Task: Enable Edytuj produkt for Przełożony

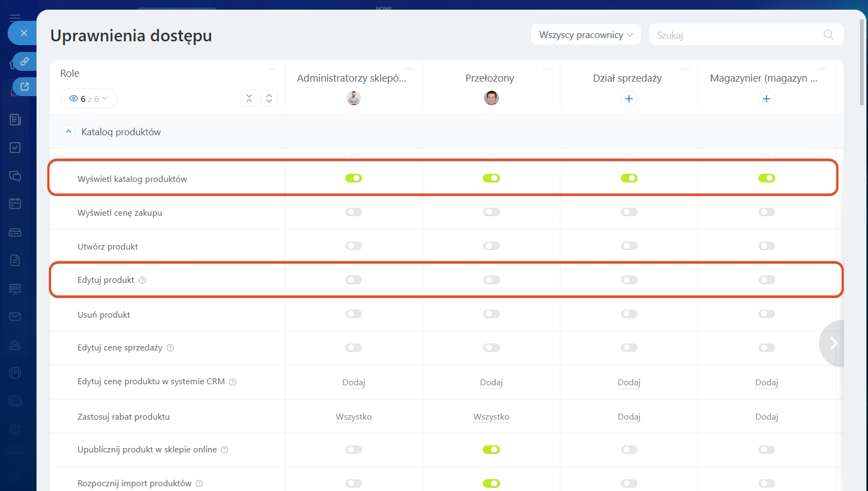Action: [x=491, y=280]
